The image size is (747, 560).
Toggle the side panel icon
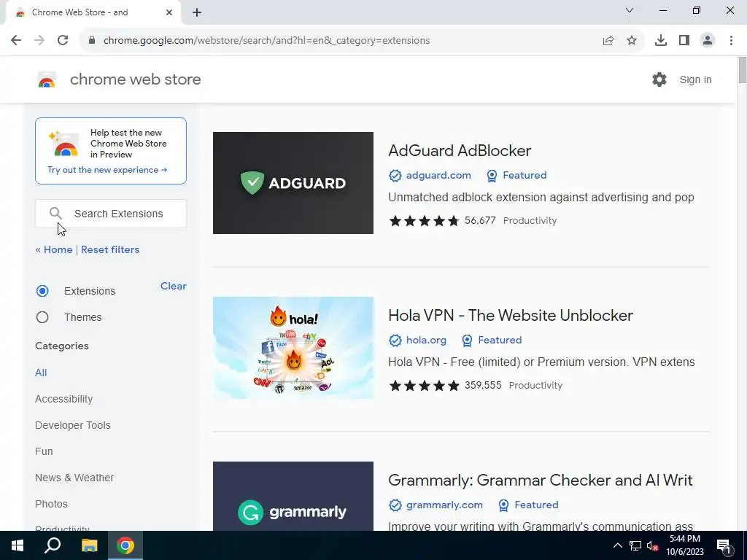coord(684,41)
